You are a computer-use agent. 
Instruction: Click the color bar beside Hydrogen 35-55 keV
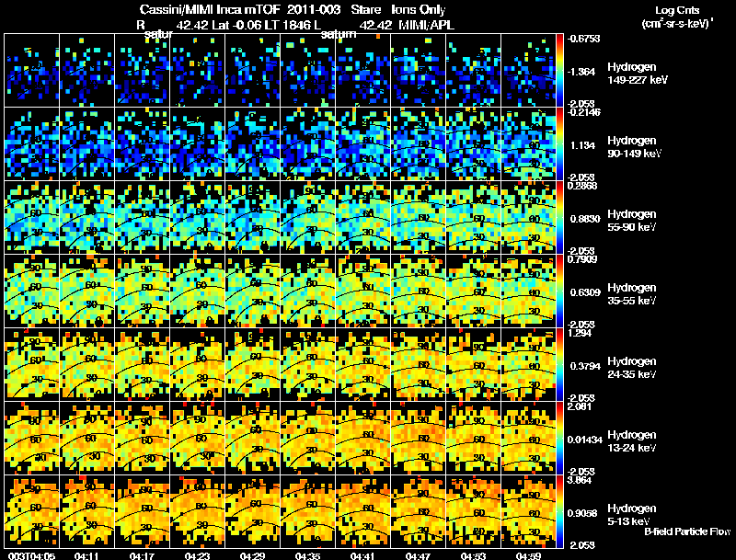pos(559,291)
